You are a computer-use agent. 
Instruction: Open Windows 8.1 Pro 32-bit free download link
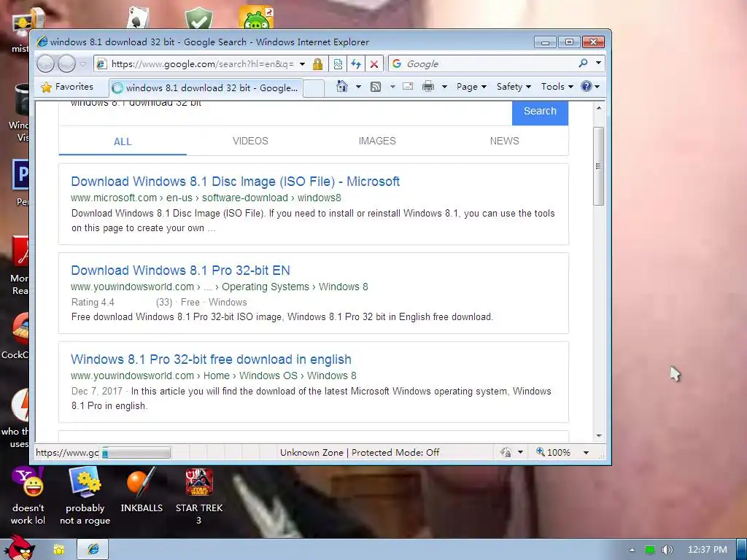(211, 359)
